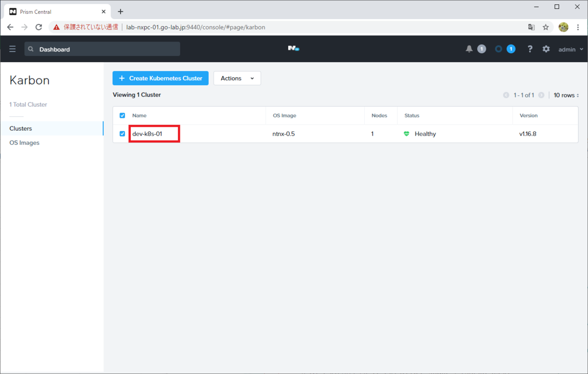Screen dimensions: 588x374
Task: Open the admin user dropdown
Action: 571,49
